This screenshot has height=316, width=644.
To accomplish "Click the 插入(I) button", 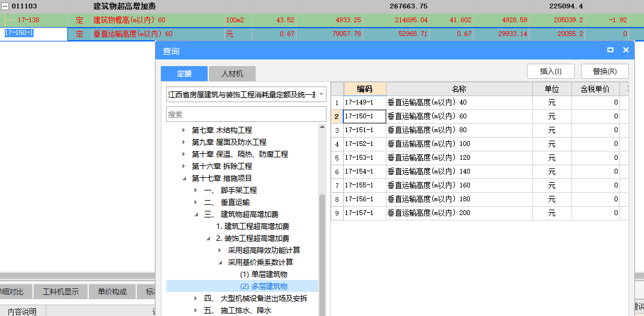I will click(x=551, y=71).
